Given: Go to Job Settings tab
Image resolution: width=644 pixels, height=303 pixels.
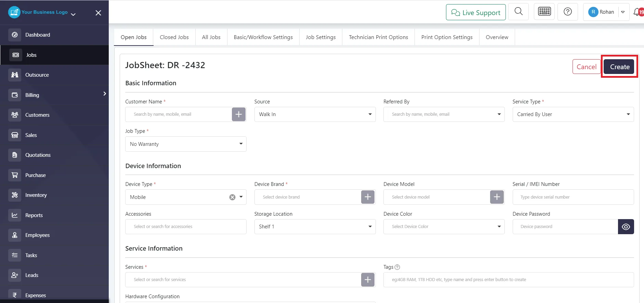Looking at the screenshot, I should point(321,37).
